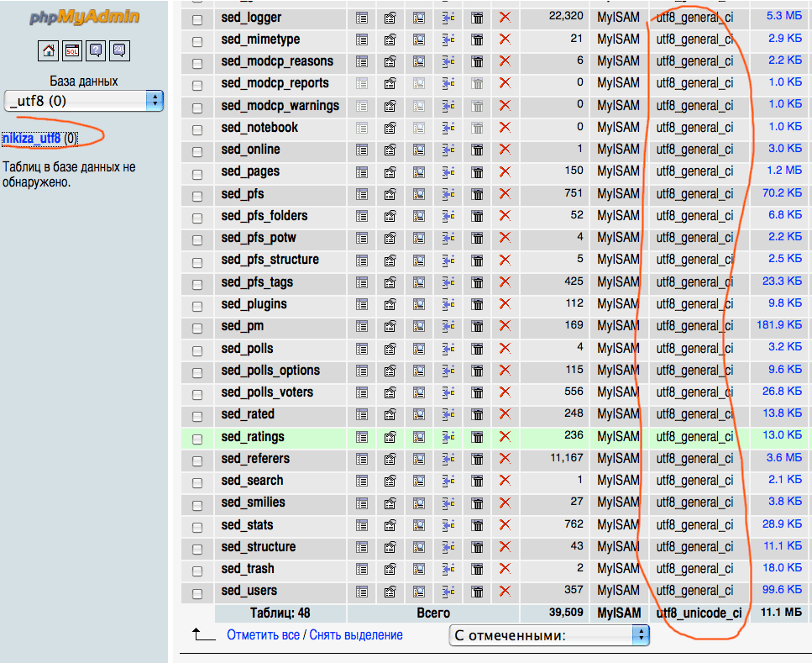This screenshot has height=663, width=812.
Task: Open the nikiza_utf8 database link
Action: pyautogui.click(x=32, y=138)
